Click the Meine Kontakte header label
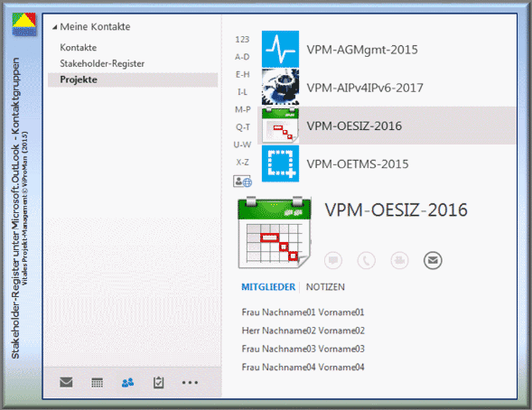The width and height of the screenshot is (532, 410). [x=96, y=27]
